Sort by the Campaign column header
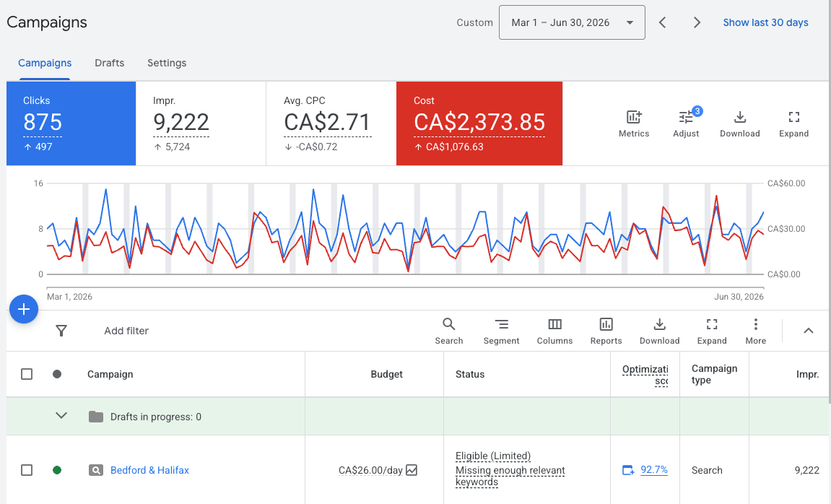 click(110, 374)
